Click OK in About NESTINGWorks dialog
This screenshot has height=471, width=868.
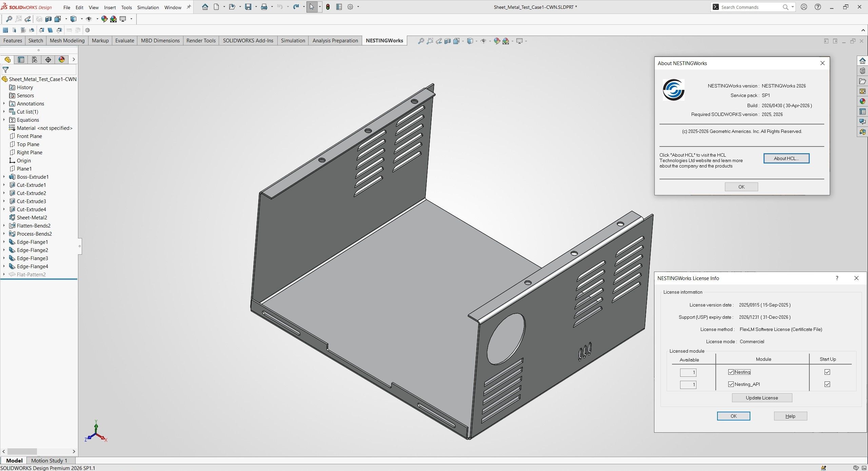click(741, 187)
